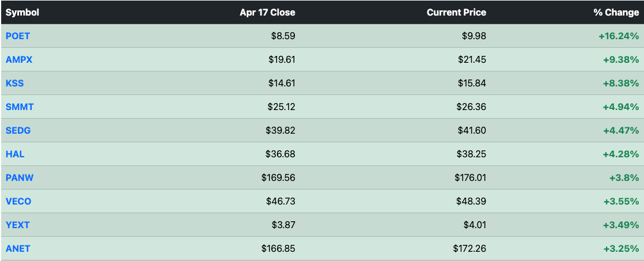This screenshot has height=261, width=644.
Task: Open the ANET stock link
Action: pos(18,249)
